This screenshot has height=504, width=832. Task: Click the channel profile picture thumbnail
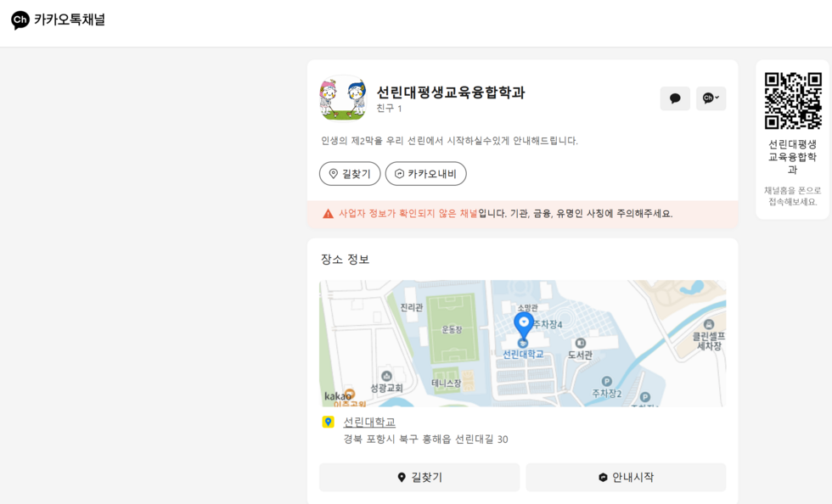(x=343, y=98)
